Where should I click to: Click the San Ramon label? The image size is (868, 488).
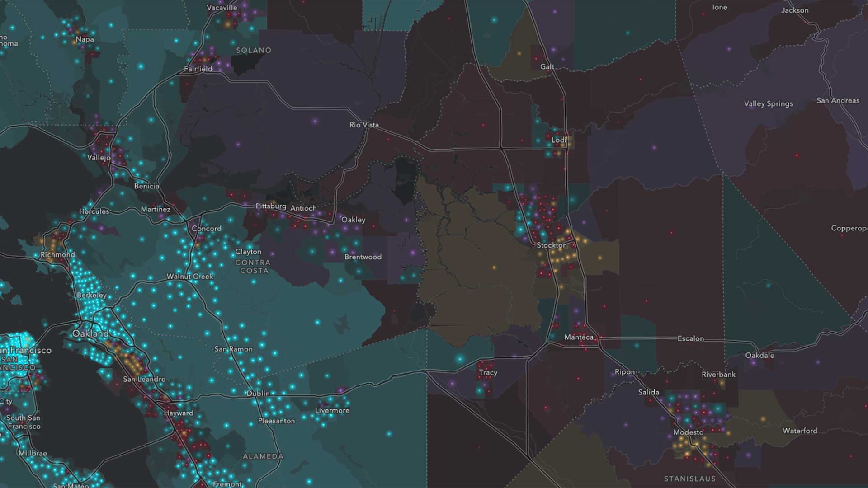click(x=233, y=349)
